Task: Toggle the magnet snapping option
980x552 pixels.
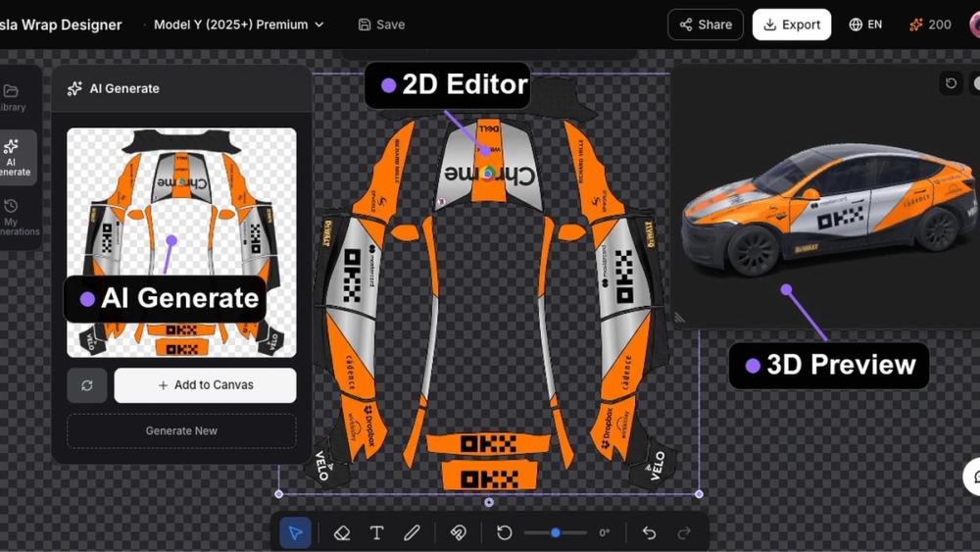Action: 458,532
